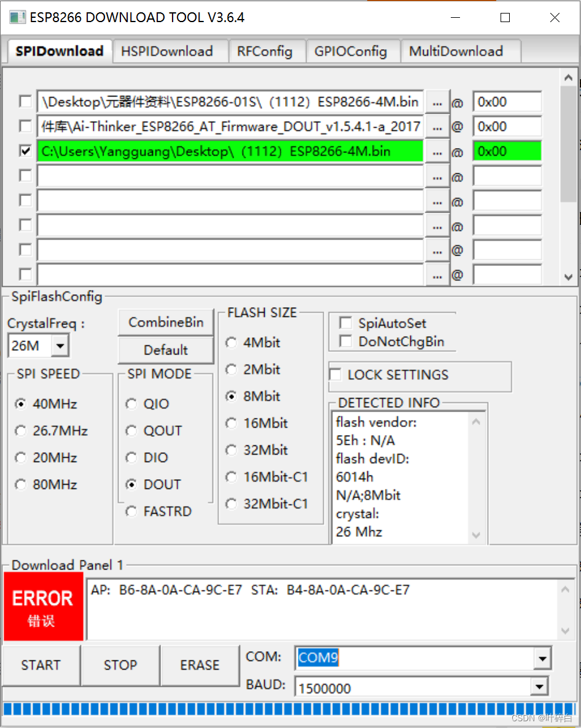Browse file for the highlighted ESP8266-4M.bin row
This screenshot has width=581, height=728.
(x=437, y=151)
